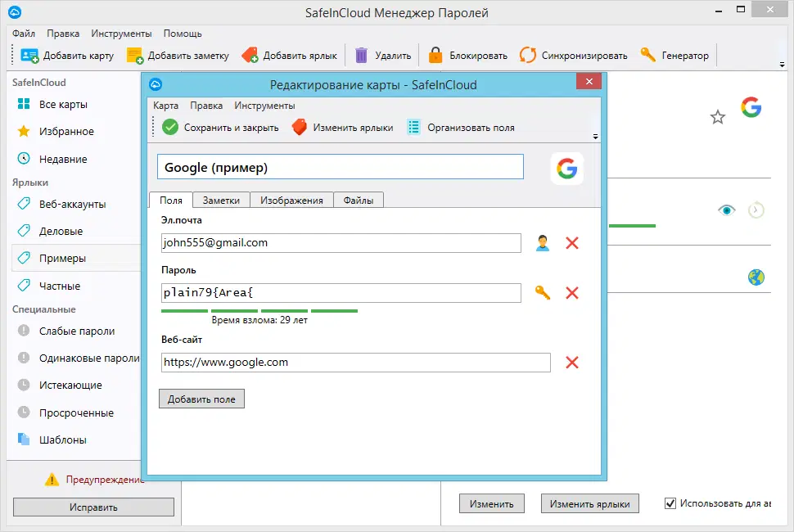Expand main toolbar overflow arrow
The width and height of the screenshot is (794, 532).
coord(783,65)
